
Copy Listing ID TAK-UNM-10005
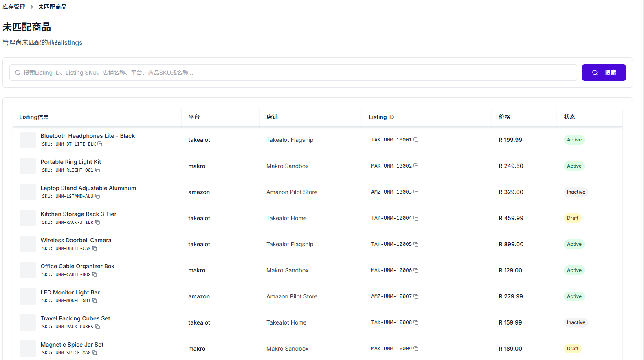coord(416,244)
